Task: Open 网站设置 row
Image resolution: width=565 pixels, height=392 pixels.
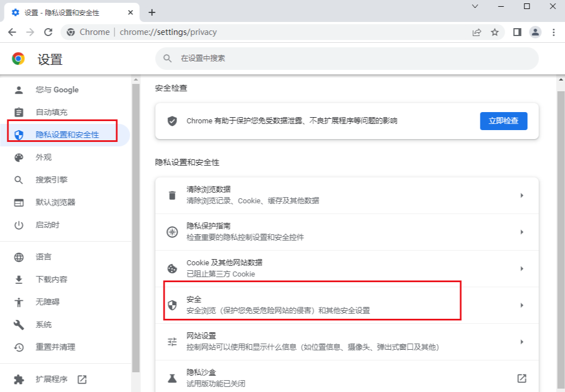Action: click(x=347, y=342)
